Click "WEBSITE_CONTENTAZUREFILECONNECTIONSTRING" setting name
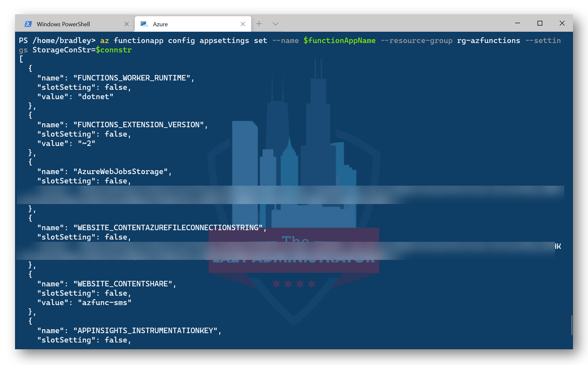The width and height of the screenshot is (588, 365). (168, 228)
